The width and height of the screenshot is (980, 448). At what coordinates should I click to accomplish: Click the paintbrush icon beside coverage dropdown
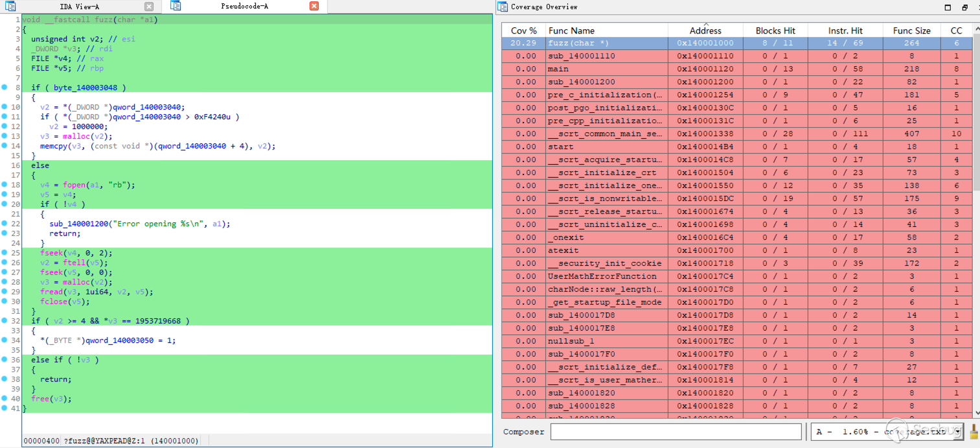pyautogui.click(x=974, y=432)
